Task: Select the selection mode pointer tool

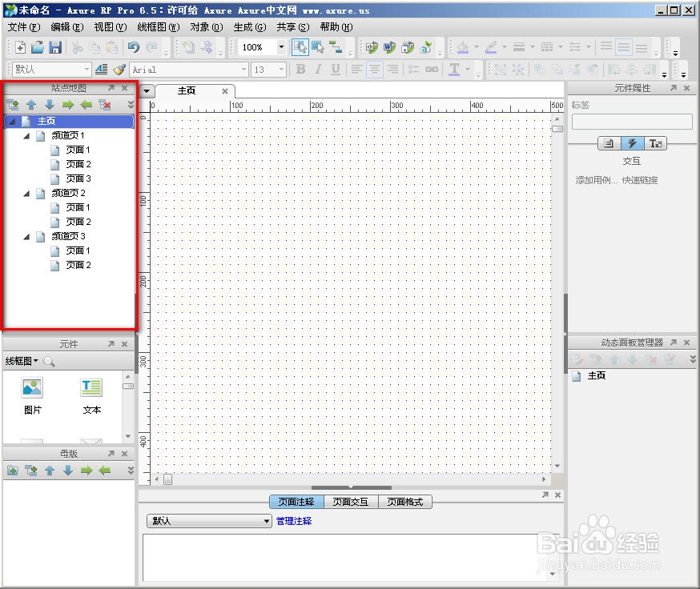Action: tap(300, 47)
